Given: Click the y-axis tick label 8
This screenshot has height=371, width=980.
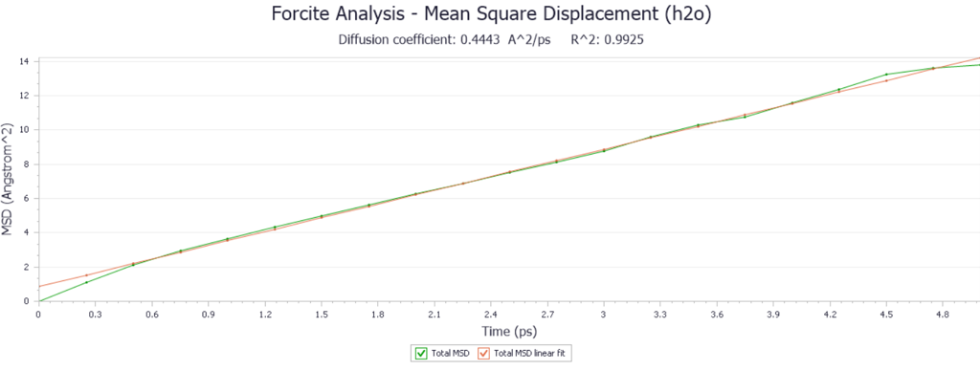Looking at the screenshot, I should [x=27, y=164].
